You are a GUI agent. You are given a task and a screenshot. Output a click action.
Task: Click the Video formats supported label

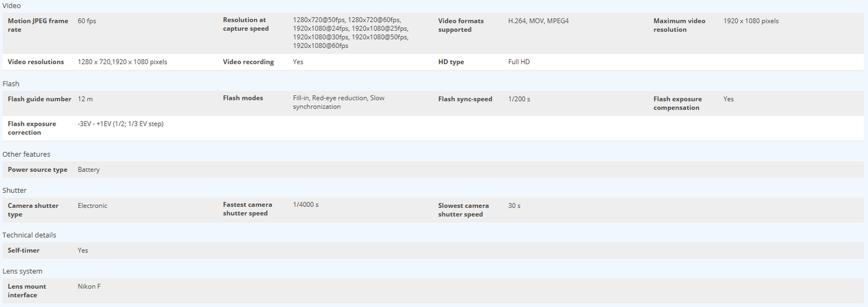tap(461, 25)
